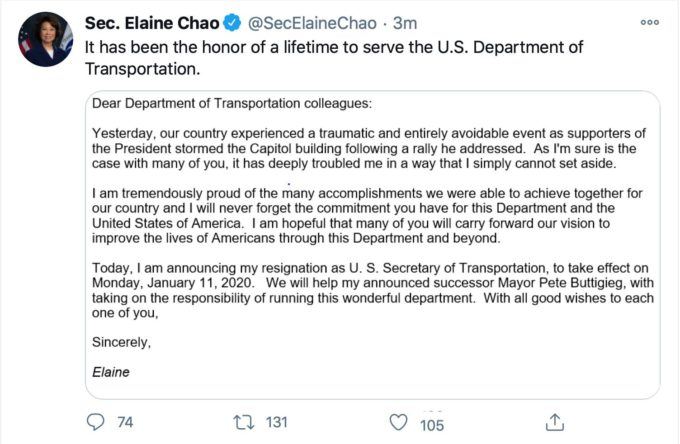
Task: Click the retweet arrows icon
Action: click(x=242, y=422)
